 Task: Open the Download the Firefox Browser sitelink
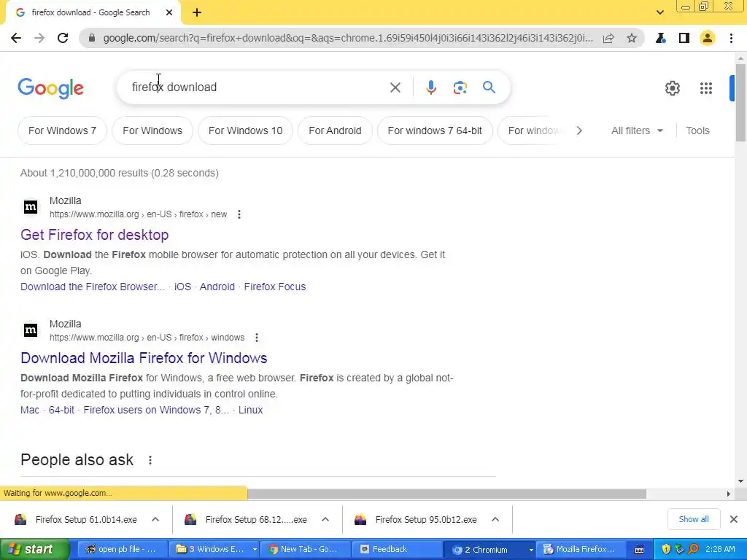[x=93, y=287]
